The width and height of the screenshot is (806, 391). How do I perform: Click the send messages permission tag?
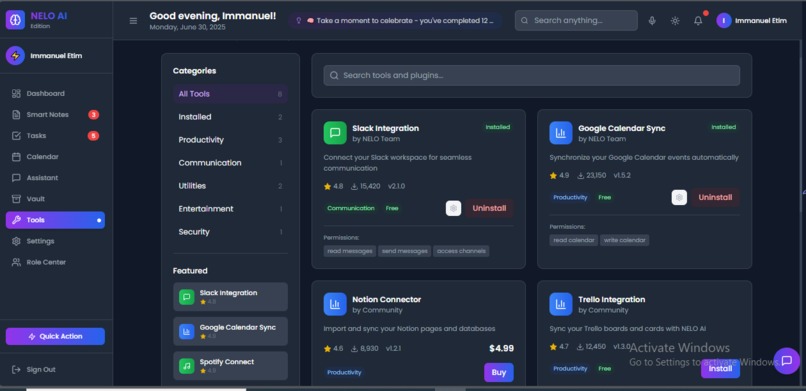click(405, 251)
